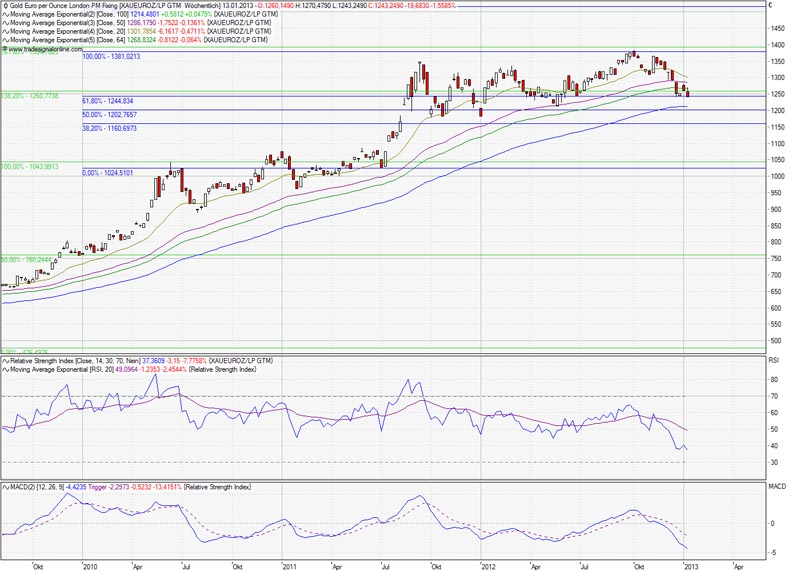Click the 38,20% - 1160,6973 Fibonacci label

pyautogui.click(x=110, y=129)
